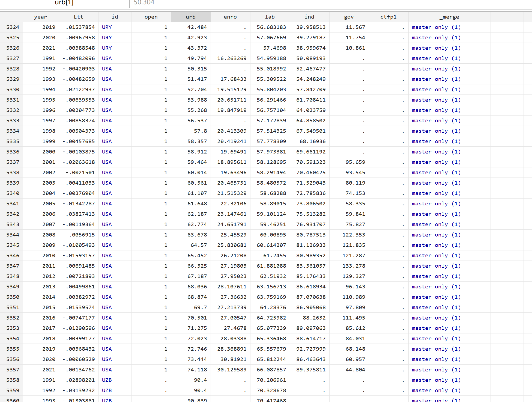
Task: Click gov cell showing 95.659
Action: click(355, 162)
